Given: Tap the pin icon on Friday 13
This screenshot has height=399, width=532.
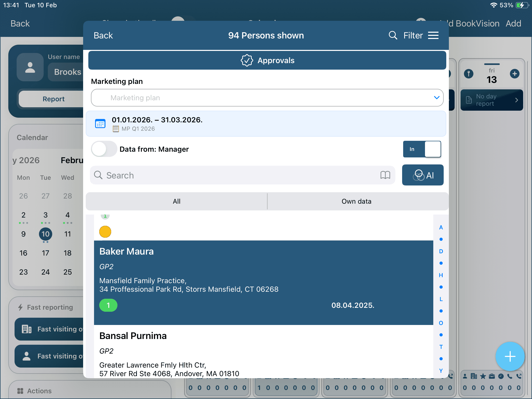Looking at the screenshot, I should pos(469,74).
